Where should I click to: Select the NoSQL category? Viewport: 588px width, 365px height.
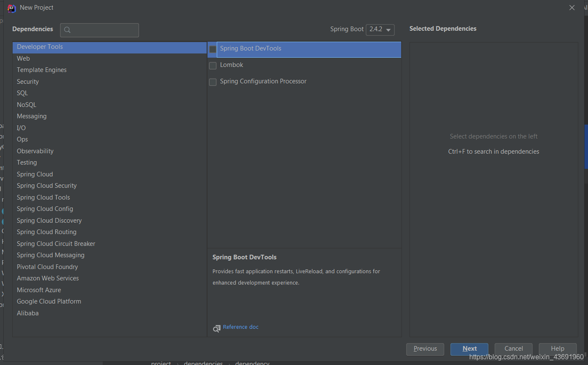[x=109, y=105]
